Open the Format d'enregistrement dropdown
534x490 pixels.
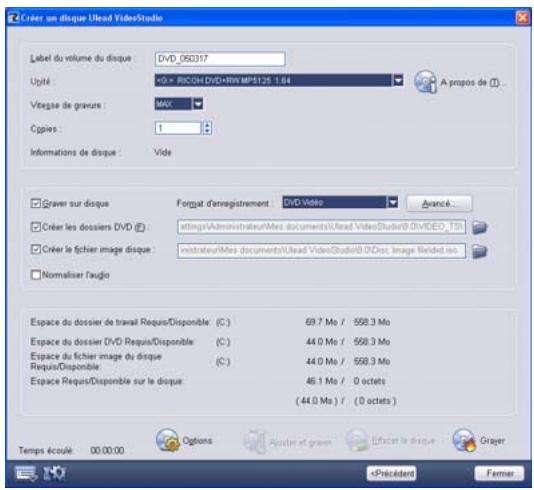pos(393,203)
